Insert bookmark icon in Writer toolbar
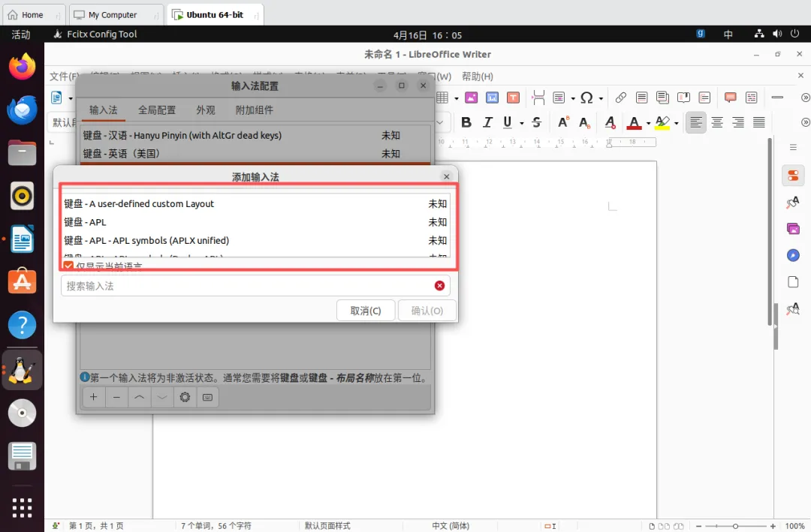Viewport: 811px width, 532px height. (683, 98)
